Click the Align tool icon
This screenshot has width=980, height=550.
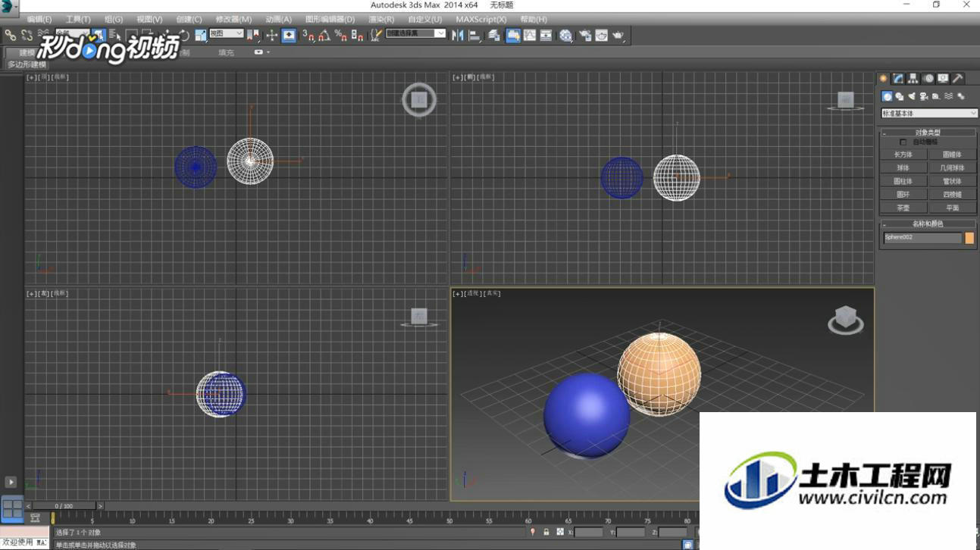click(x=474, y=35)
